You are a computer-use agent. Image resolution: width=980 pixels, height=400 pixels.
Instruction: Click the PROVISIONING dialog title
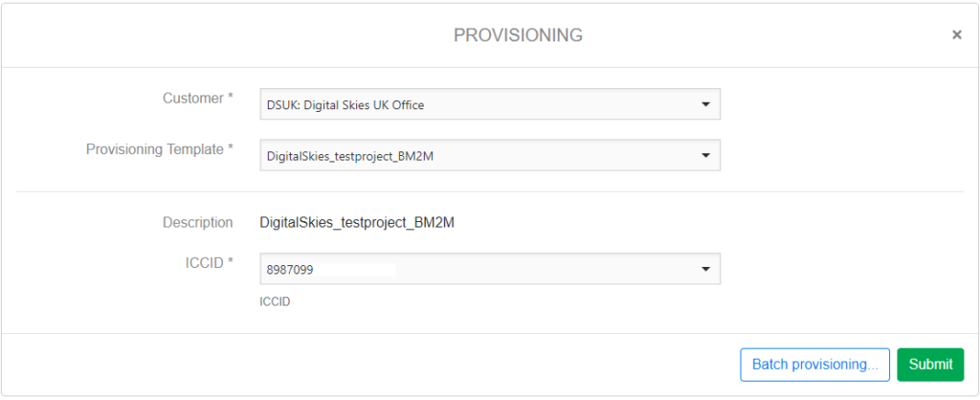(518, 35)
